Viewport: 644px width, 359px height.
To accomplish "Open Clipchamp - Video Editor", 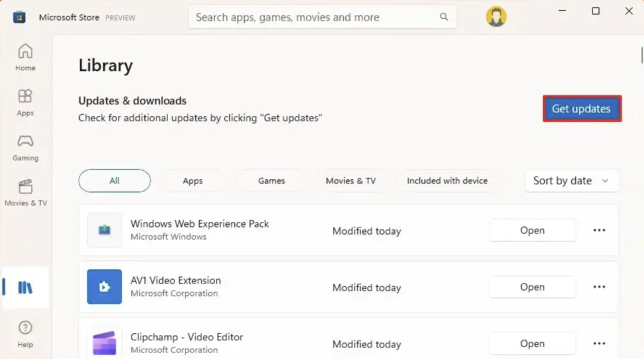I will click(x=533, y=344).
